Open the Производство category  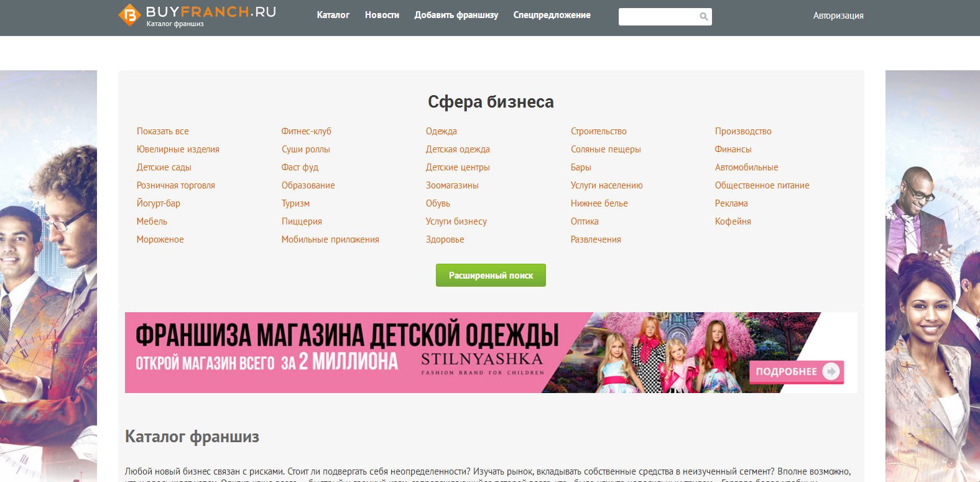point(743,131)
